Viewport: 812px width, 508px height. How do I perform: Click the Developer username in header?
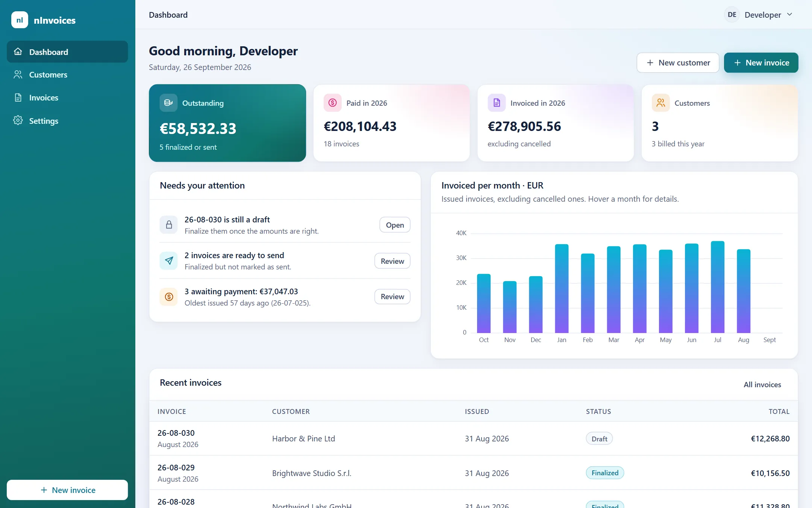pyautogui.click(x=763, y=15)
